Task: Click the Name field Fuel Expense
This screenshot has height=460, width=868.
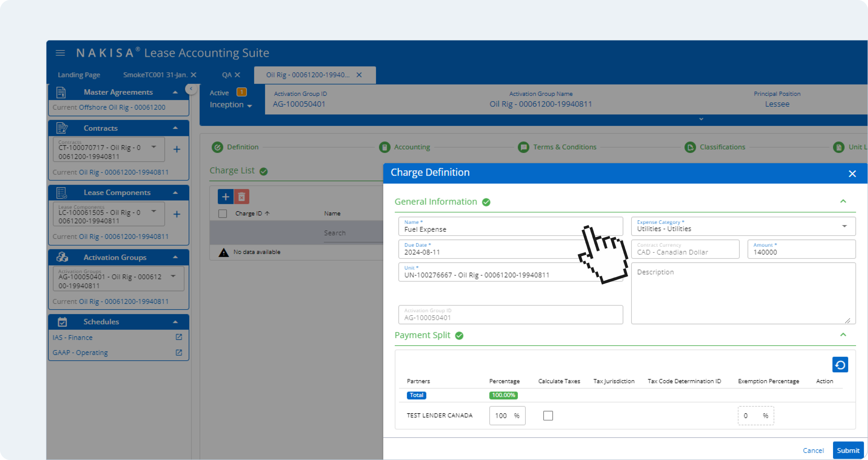Action: [x=511, y=226]
